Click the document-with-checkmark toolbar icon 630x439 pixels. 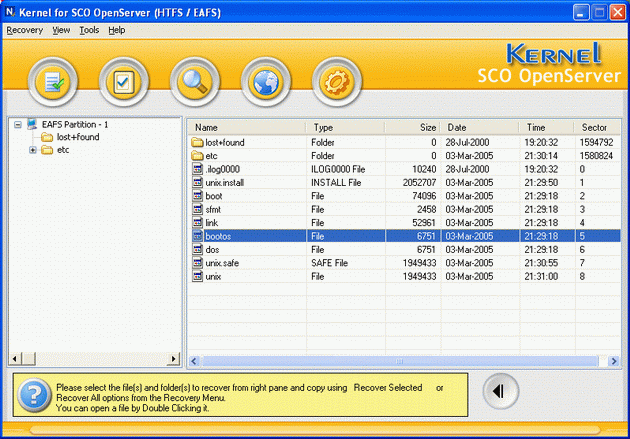[53, 82]
